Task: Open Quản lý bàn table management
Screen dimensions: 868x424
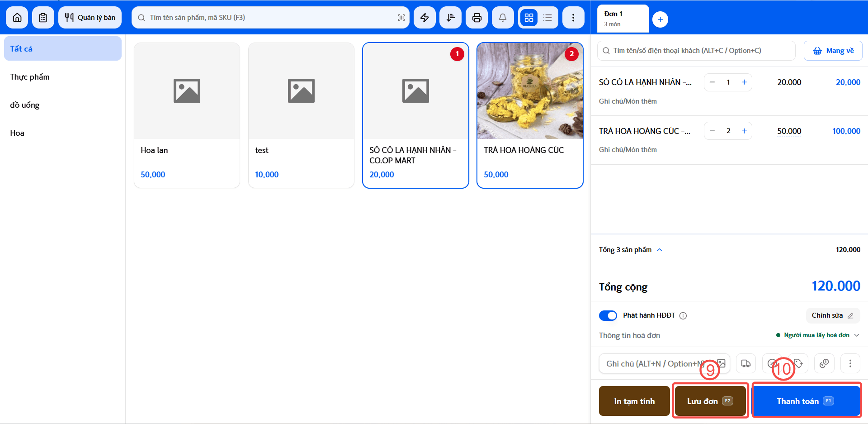Action: 90,18
